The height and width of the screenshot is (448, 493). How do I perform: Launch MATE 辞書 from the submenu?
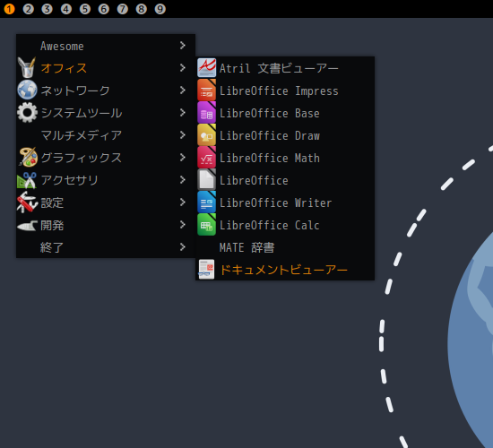[x=285, y=247]
